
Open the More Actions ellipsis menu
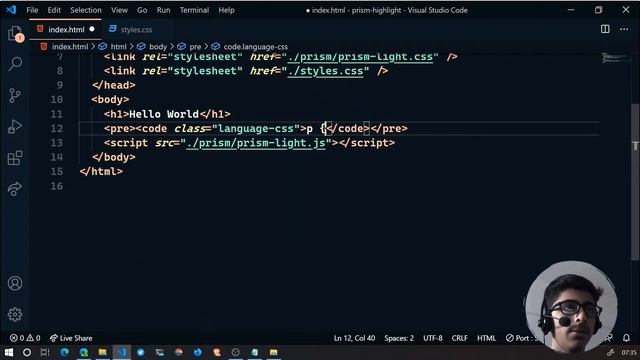tap(624, 29)
